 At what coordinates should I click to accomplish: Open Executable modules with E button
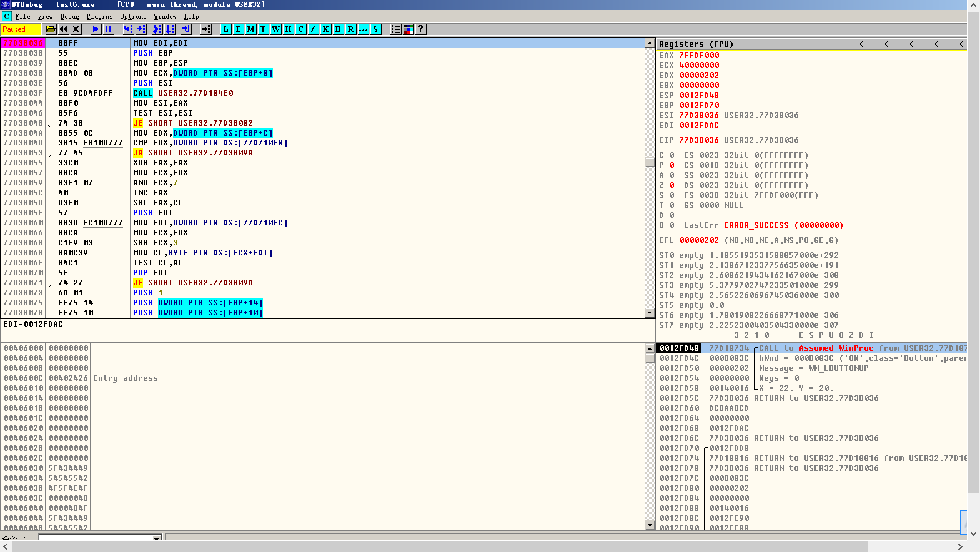tap(238, 29)
